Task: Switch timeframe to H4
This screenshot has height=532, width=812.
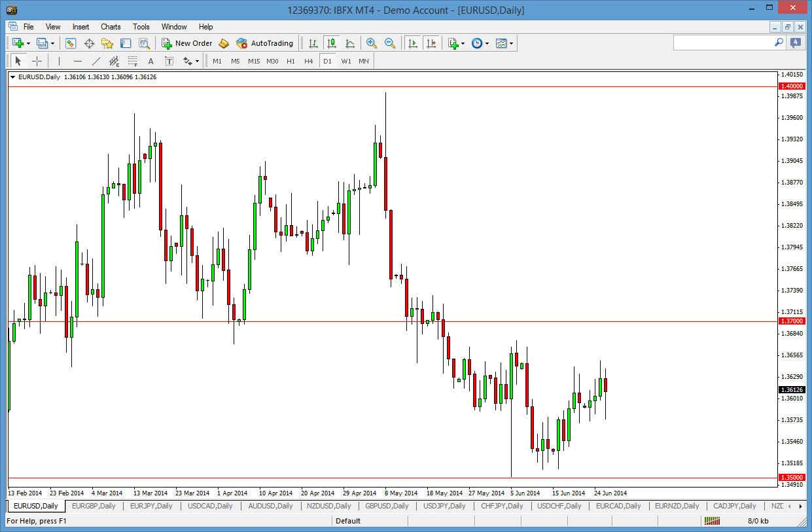Action: (308, 61)
